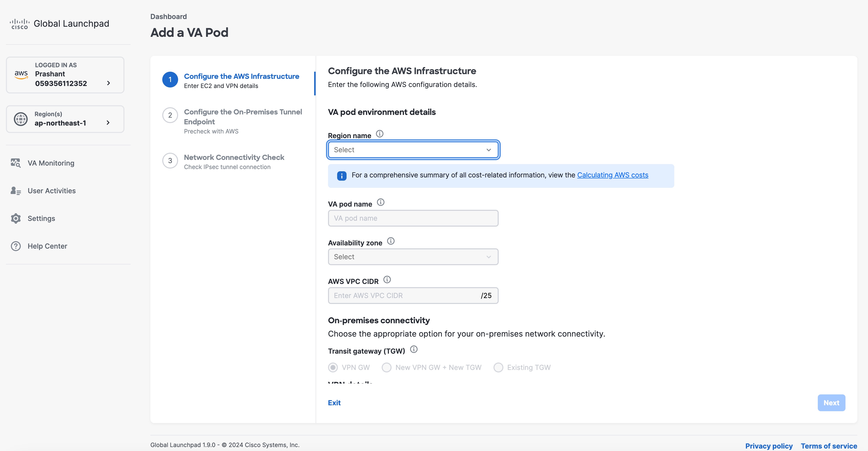Click the VA pod name input field
This screenshot has width=868, height=451.
413,218
